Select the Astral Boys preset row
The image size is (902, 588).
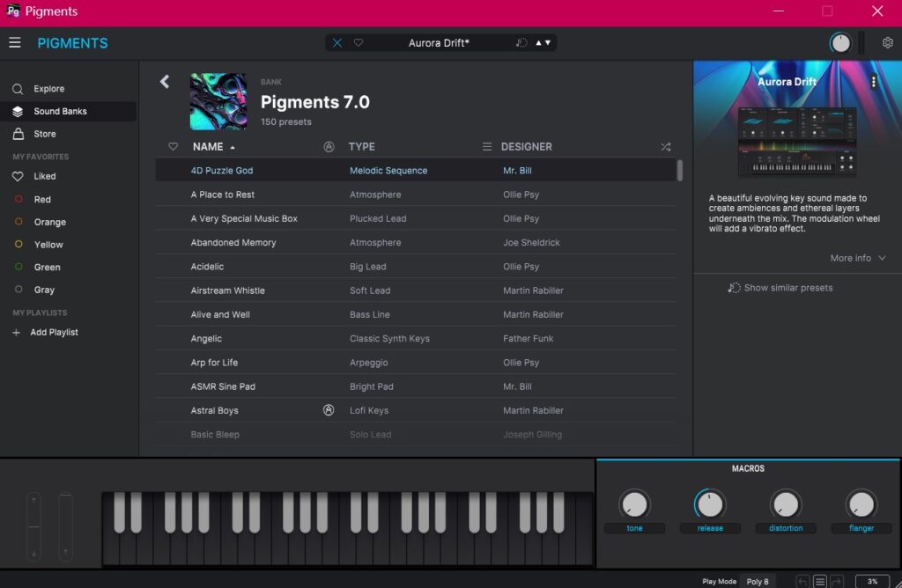[215, 410]
